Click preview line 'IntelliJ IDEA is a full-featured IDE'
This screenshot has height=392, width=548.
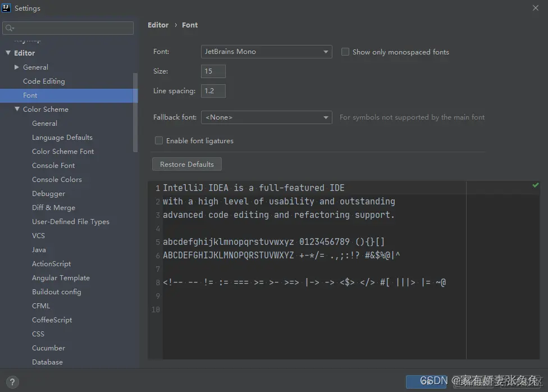[254, 188]
